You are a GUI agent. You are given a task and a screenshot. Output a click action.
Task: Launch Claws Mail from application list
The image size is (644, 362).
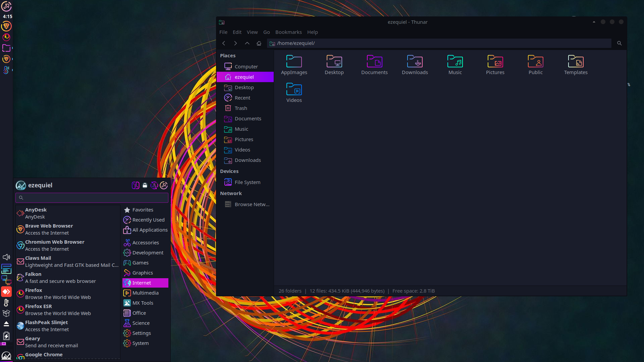(68, 261)
